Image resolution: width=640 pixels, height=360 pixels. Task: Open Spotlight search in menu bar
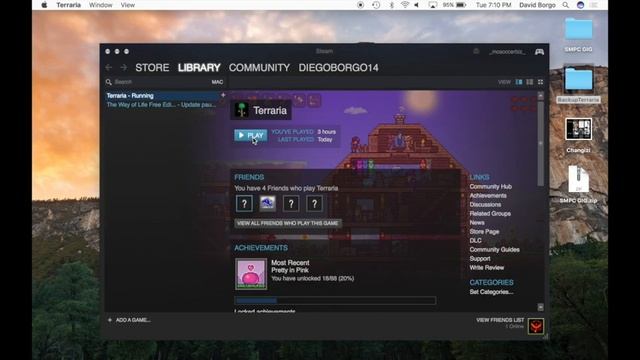566,5
